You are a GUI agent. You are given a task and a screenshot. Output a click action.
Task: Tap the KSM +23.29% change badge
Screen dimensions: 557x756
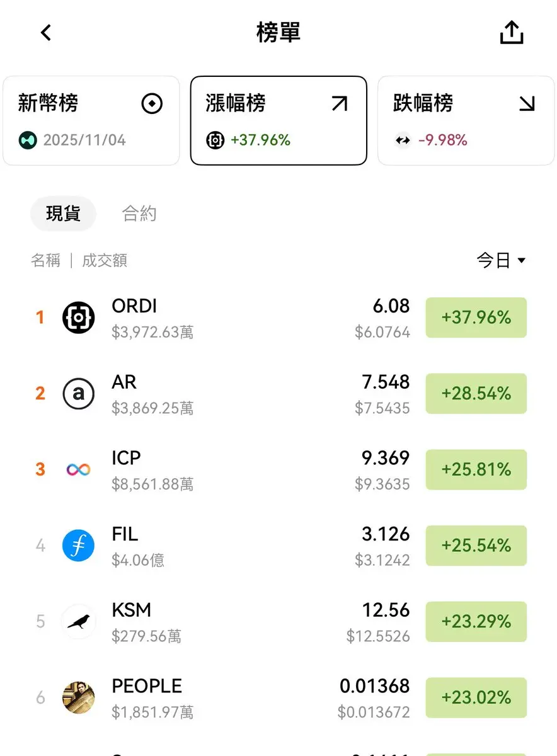tap(476, 622)
